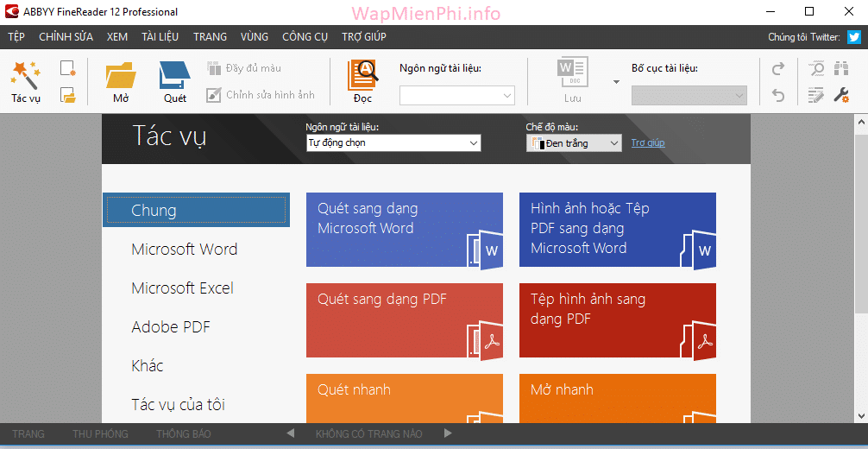Start the Quét nhanh task

405,399
